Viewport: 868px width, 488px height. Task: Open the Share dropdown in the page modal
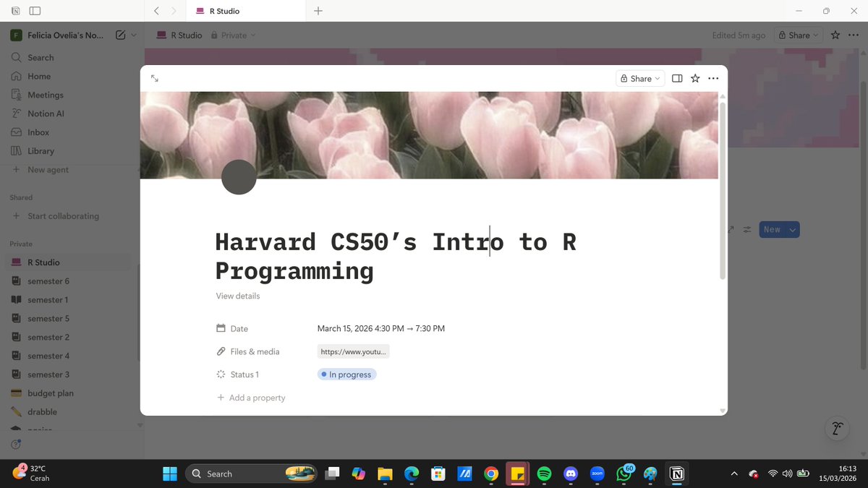click(x=641, y=78)
